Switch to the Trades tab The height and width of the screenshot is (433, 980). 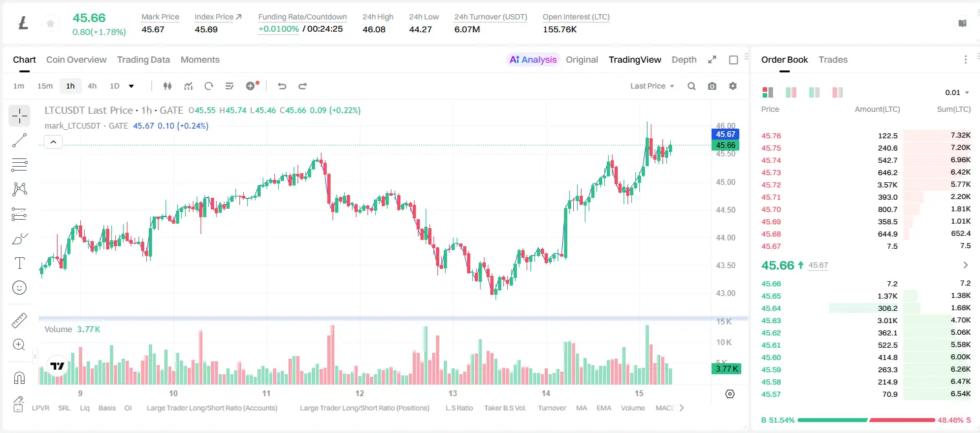coord(833,59)
